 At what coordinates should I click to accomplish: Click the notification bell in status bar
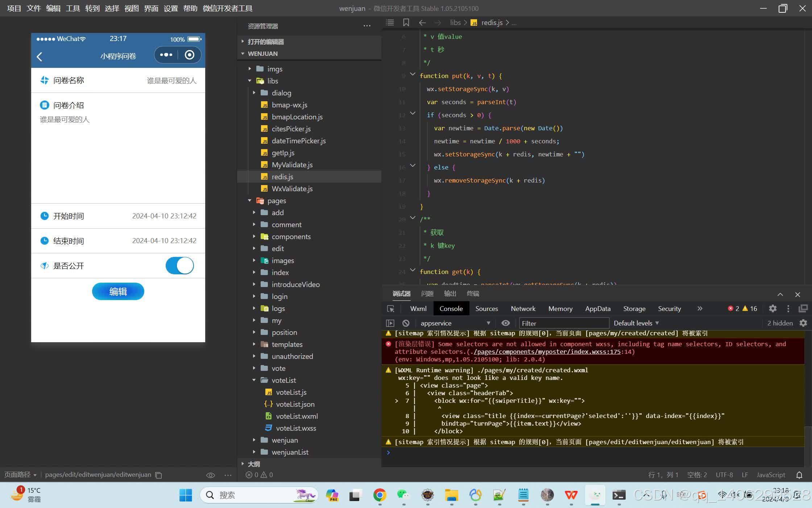[799, 475]
